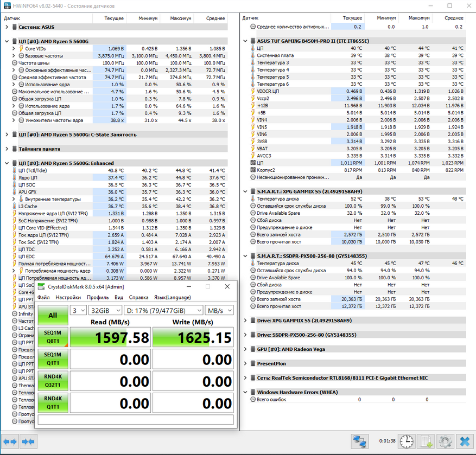Image resolution: width=476 pixels, height=455 pixels.
Task: Click the lightning icon next to Ток ядра ЦП
Action: click(14, 235)
